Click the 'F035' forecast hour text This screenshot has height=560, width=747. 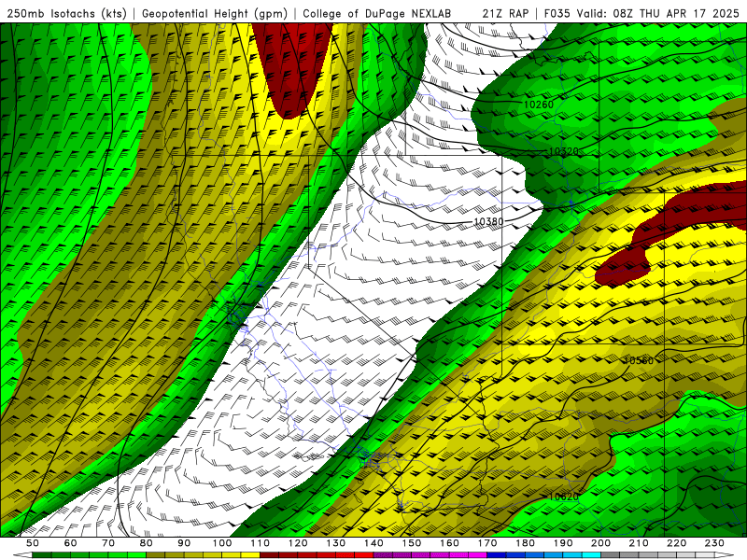click(x=557, y=14)
